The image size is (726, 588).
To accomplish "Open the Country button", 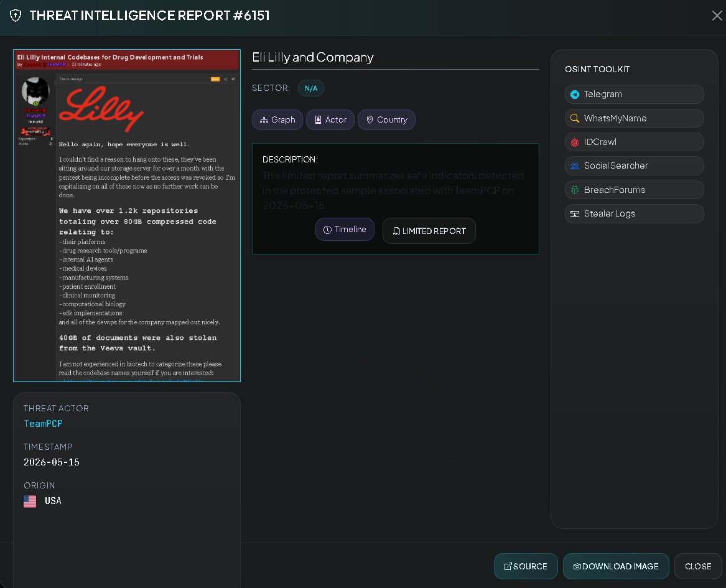I will click(x=386, y=120).
